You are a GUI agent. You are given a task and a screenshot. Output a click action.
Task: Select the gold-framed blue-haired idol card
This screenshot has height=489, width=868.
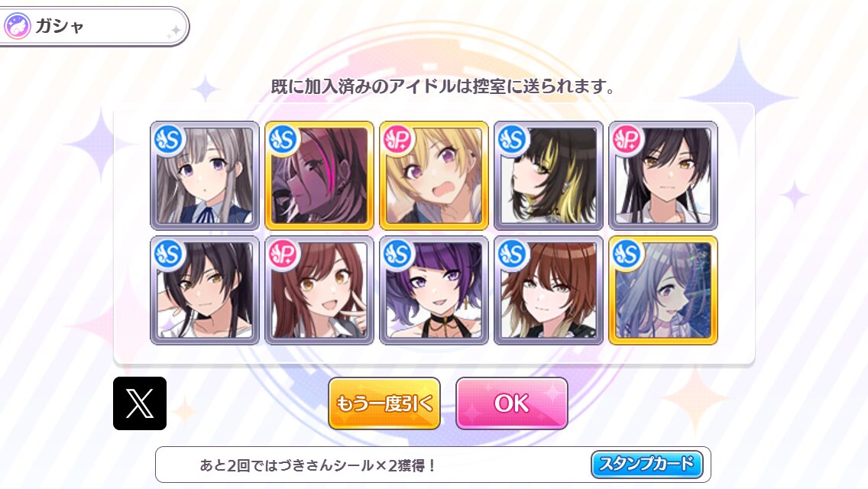tap(663, 290)
